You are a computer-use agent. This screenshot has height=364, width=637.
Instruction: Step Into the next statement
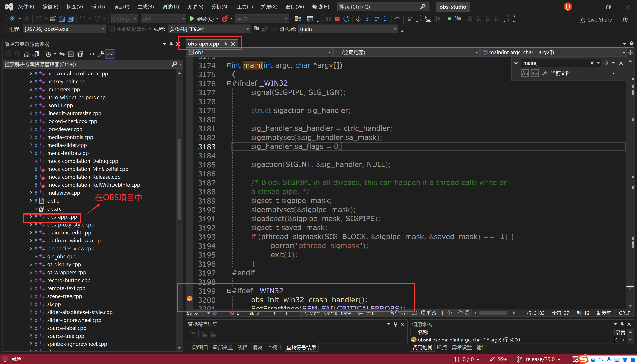coord(367,19)
